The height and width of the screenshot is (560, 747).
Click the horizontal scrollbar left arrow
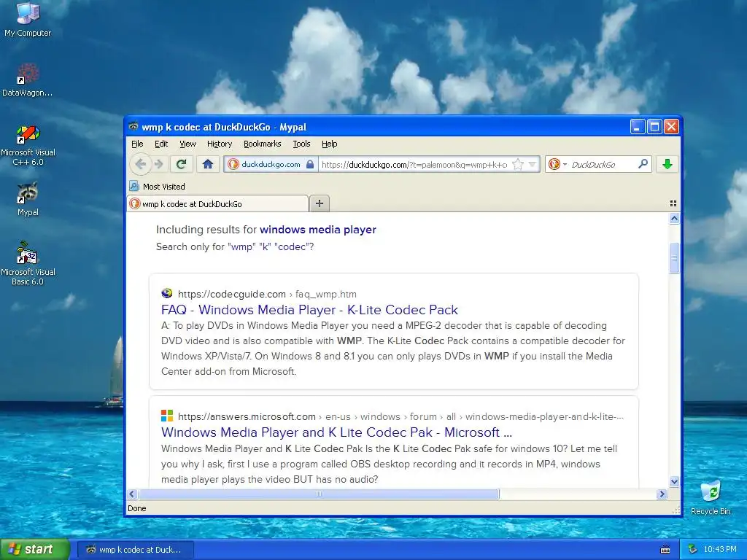point(133,494)
